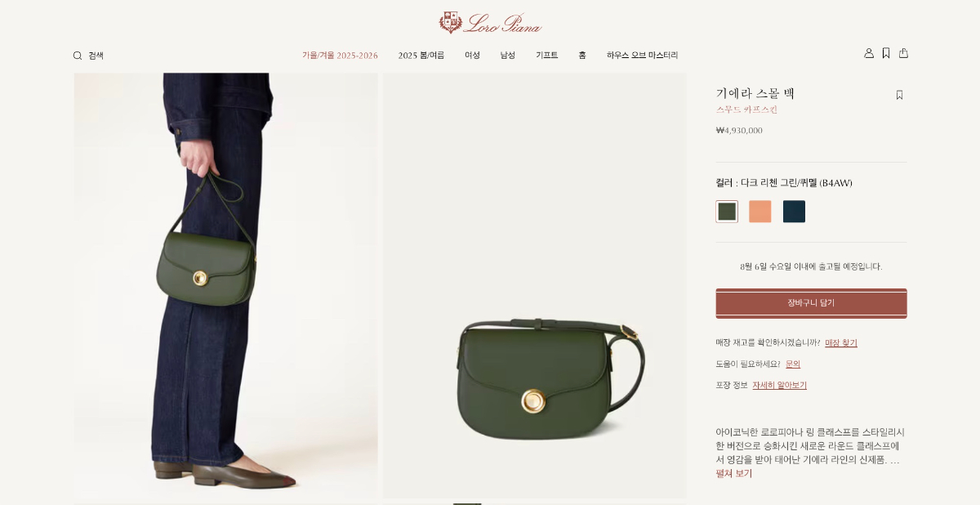Image resolution: width=980 pixels, height=505 pixels.
Task: Open the 남성 menu
Action: coord(508,56)
